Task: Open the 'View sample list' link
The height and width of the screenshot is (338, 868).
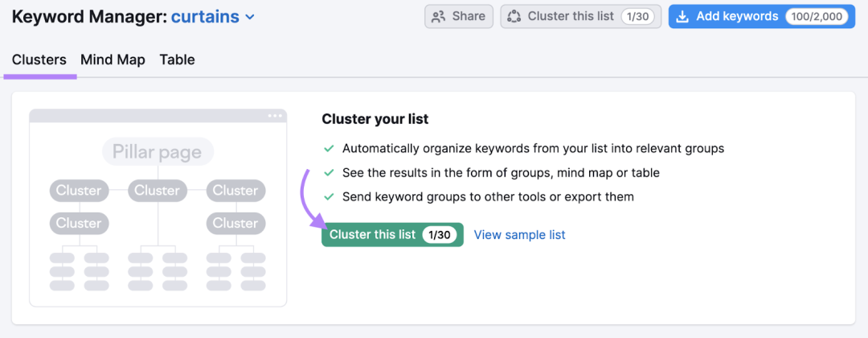Action: pyautogui.click(x=520, y=235)
